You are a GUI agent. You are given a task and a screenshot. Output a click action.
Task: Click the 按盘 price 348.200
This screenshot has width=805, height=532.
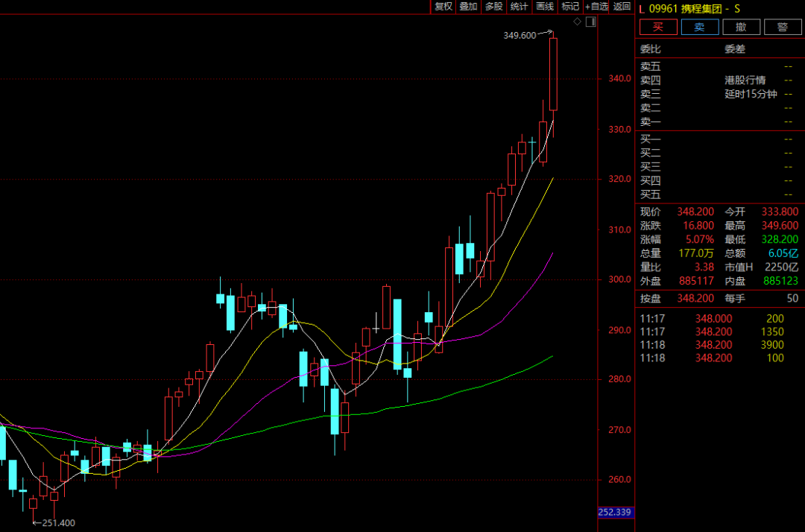[695, 299]
